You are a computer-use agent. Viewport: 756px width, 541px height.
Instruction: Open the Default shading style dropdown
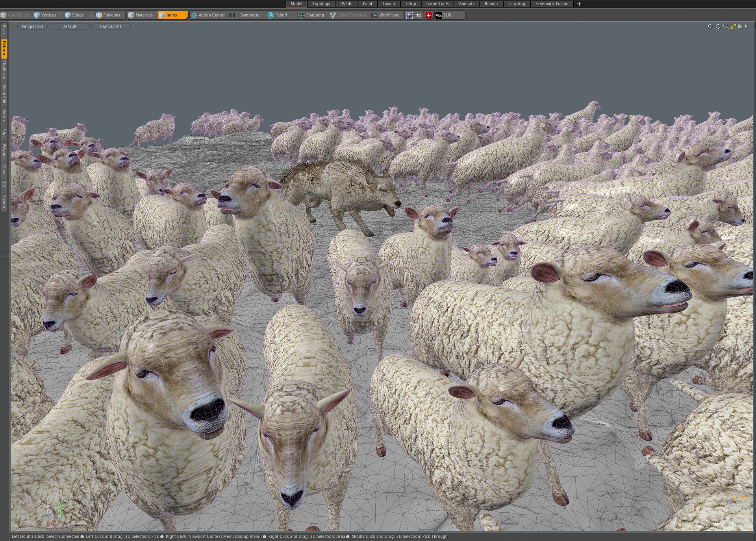[69, 26]
